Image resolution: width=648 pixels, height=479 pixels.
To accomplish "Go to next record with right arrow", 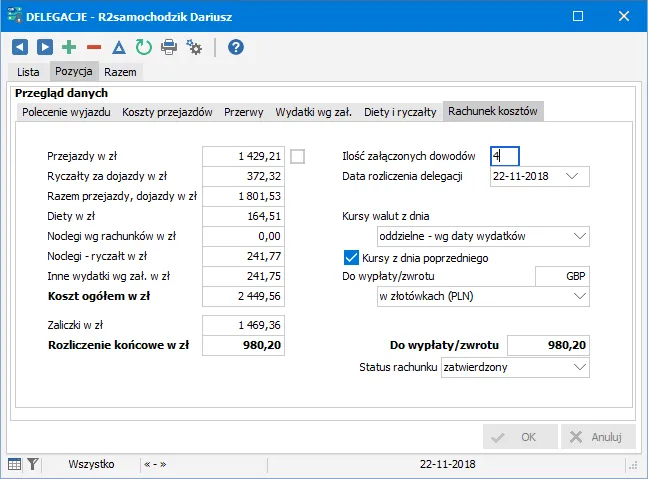I will 45,47.
